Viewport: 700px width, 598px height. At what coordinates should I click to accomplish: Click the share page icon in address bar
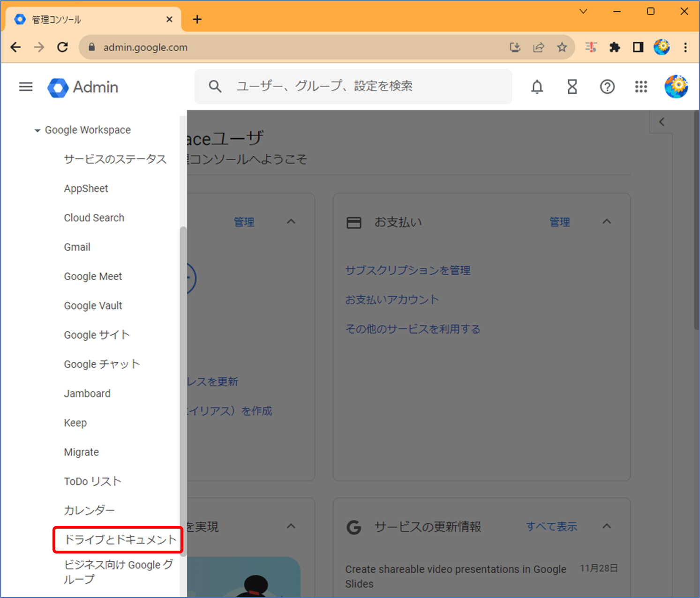[x=539, y=47]
